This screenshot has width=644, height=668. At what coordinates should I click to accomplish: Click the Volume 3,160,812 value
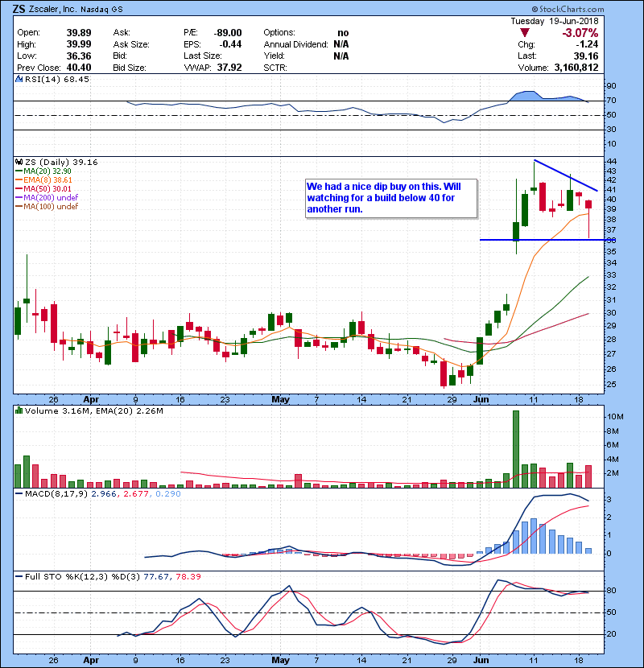pyautogui.click(x=576, y=68)
